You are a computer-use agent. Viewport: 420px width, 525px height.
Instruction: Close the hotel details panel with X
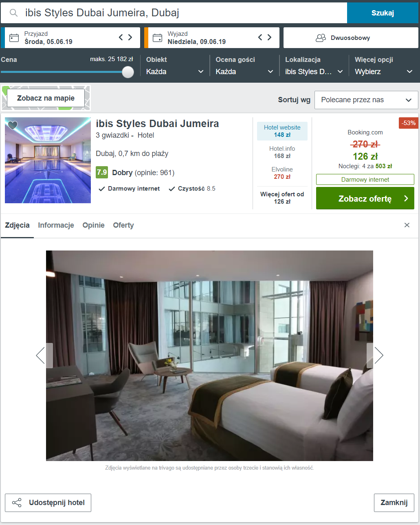[407, 225]
